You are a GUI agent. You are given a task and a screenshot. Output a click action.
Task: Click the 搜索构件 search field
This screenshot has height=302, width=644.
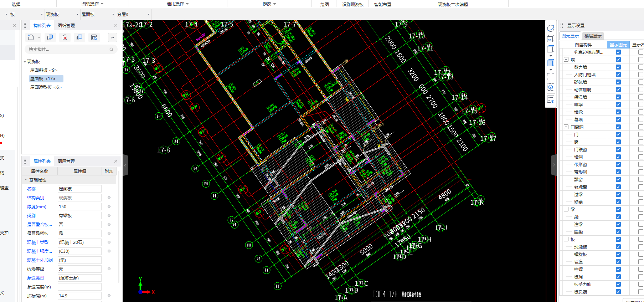tap(71, 50)
